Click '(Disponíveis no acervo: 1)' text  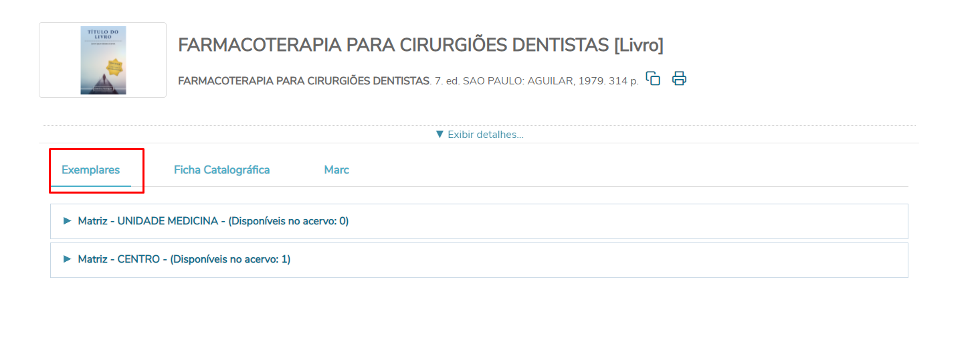pos(230,259)
